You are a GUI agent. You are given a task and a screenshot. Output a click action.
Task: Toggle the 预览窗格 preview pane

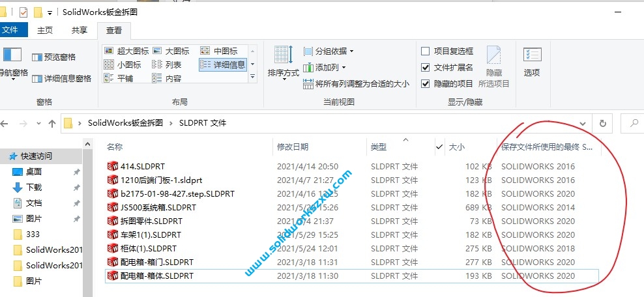pyautogui.click(x=54, y=57)
